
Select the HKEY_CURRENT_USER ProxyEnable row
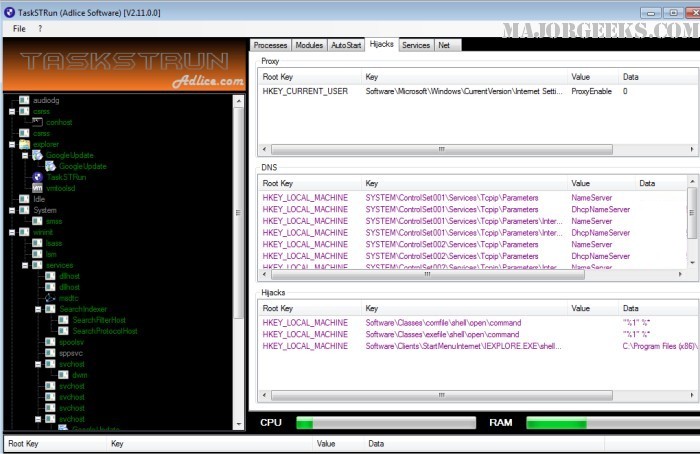pyautogui.click(x=478, y=91)
